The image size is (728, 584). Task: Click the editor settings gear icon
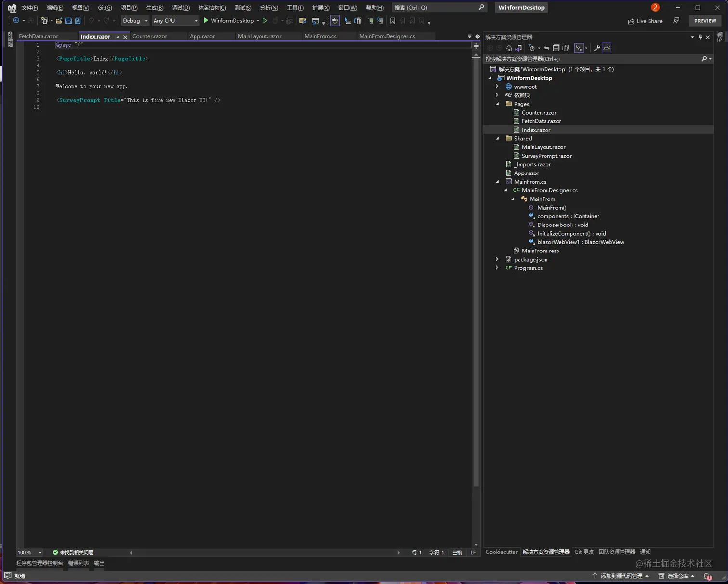[x=478, y=36]
